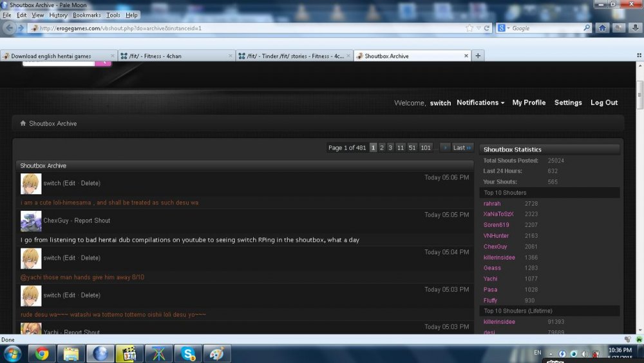
Task: Click in the Google search box
Action: pos(547,28)
